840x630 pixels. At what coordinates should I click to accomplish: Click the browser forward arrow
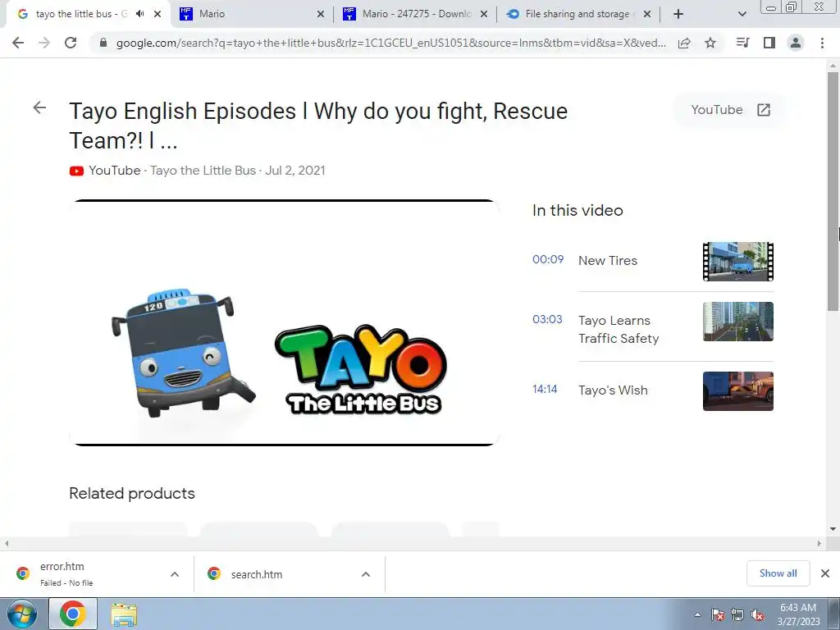[x=44, y=43]
